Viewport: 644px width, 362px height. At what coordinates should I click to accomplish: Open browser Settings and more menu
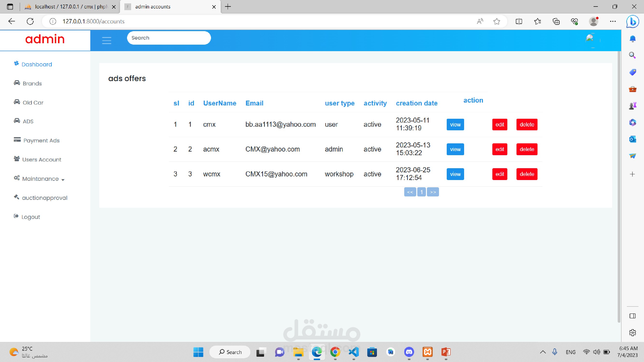tap(613, 21)
